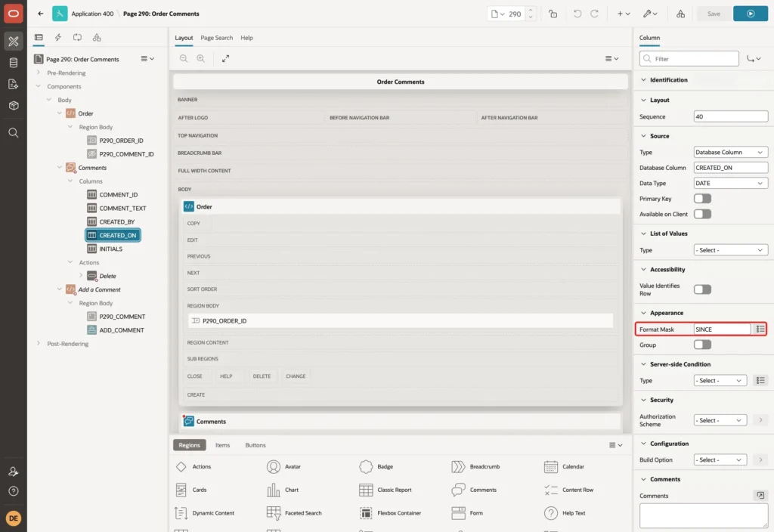
Task: Expand the Post-Rendering tree node
Action: click(39, 343)
